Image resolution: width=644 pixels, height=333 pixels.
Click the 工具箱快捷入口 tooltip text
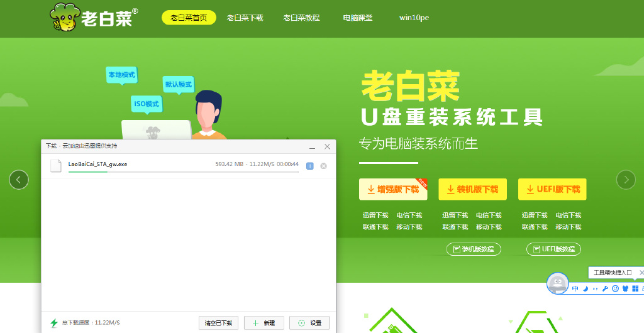613,272
